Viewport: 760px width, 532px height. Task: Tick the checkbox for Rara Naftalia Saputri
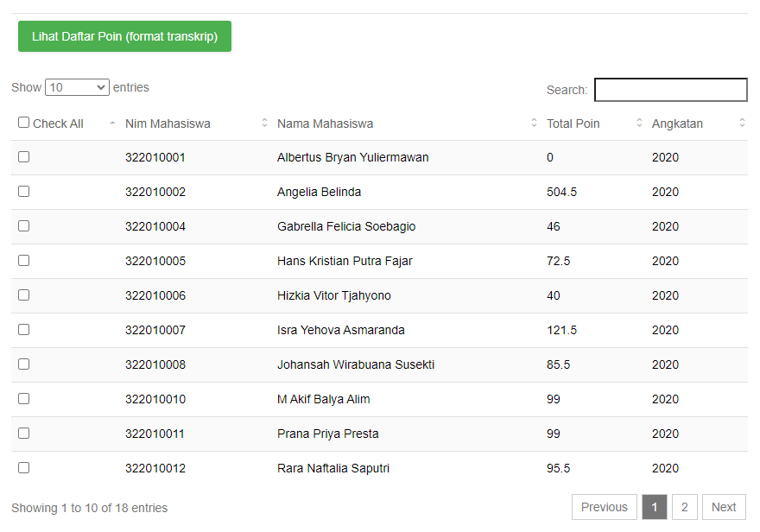pyautogui.click(x=24, y=467)
